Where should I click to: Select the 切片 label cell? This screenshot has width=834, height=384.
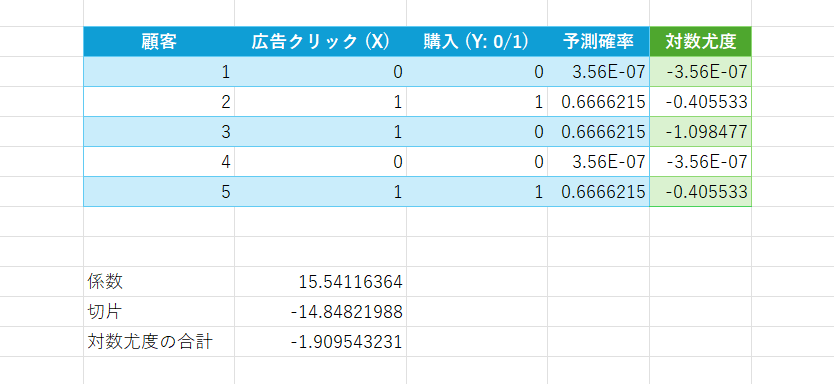(x=159, y=312)
